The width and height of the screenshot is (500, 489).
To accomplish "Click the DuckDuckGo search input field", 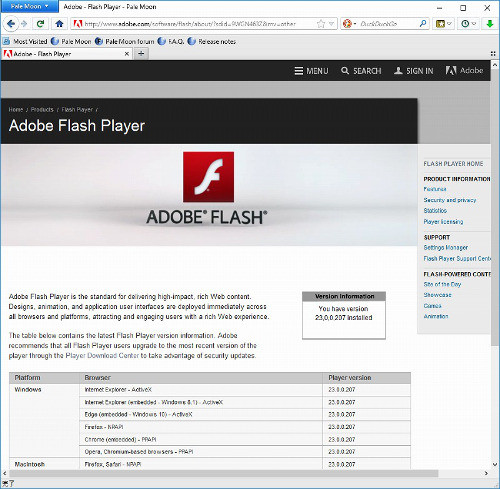I will pos(388,24).
